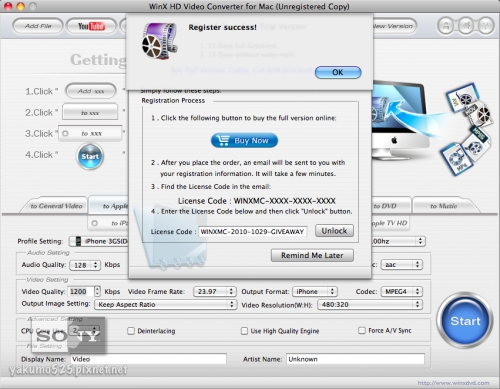500x389 pixels.
Task: Open help via the question mark icon
Action: coord(486,26)
